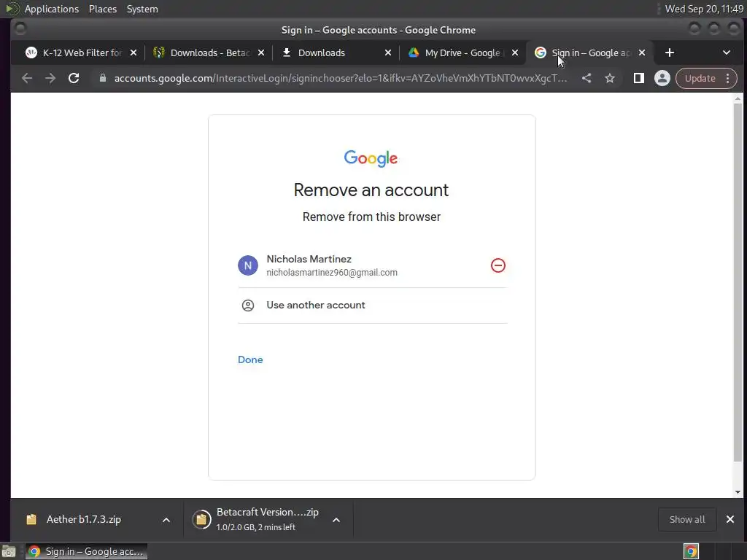747x560 pixels.
Task: Click scrollbar down arrow
Action: [x=738, y=492]
